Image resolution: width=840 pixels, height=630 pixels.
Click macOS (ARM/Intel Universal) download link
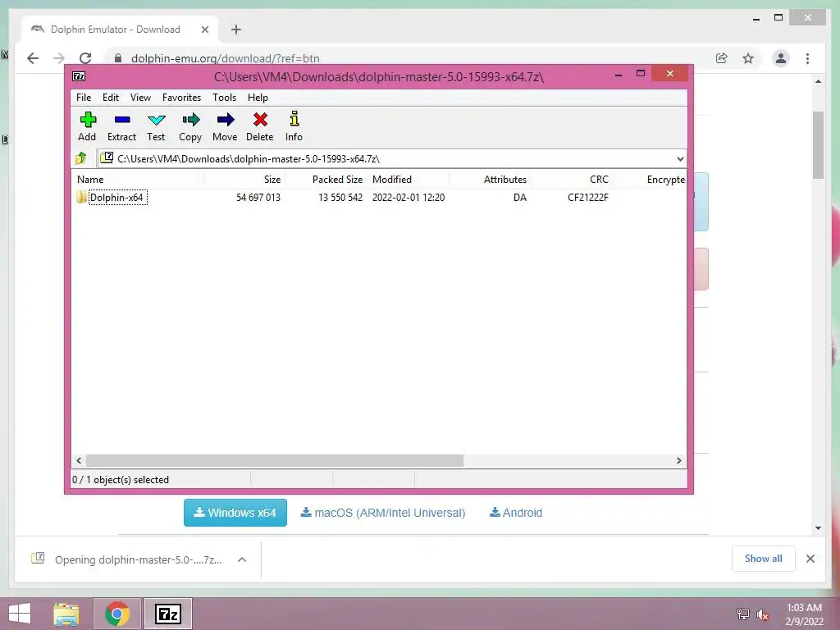point(382,513)
